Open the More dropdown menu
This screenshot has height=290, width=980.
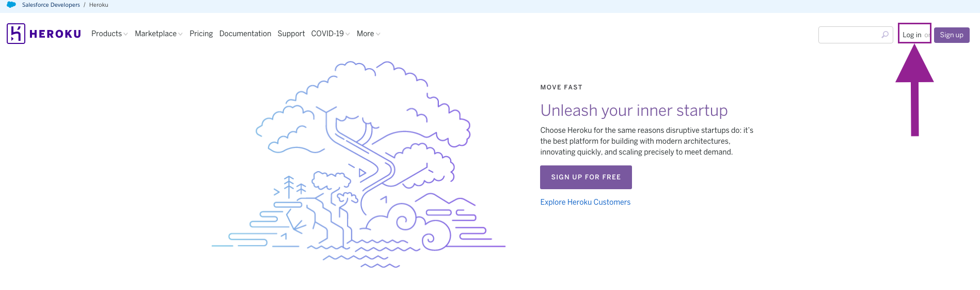[x=368, y=34]
